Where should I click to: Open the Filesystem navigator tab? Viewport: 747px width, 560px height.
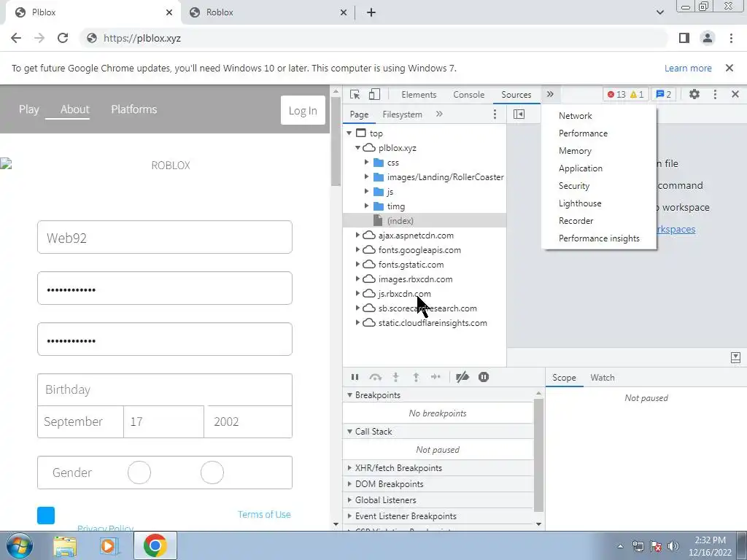(x=402, y=114)
